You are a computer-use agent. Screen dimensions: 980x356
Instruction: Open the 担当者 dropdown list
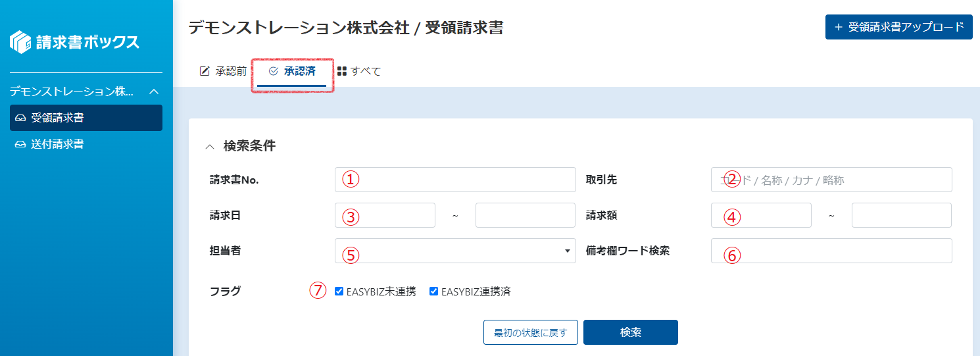(x=455, y=251)
